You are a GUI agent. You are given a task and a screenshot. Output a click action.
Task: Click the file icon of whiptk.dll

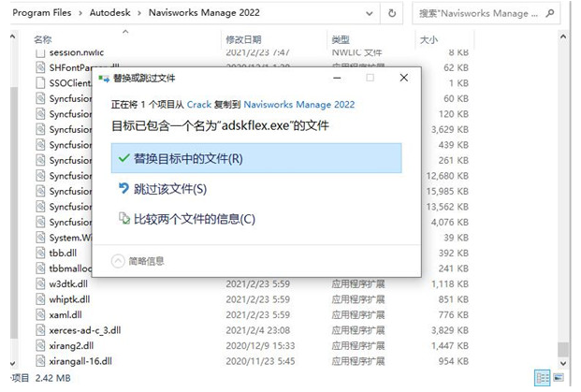40,299
